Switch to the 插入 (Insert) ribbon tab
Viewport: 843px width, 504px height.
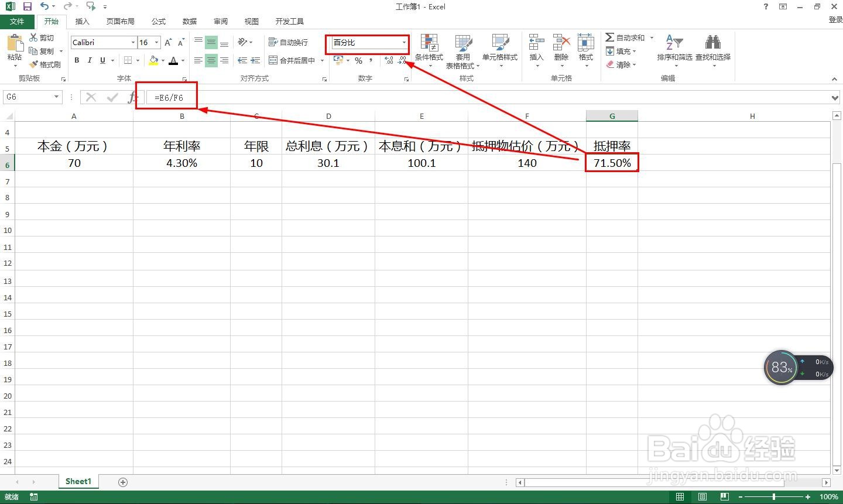tap(83, 21)
